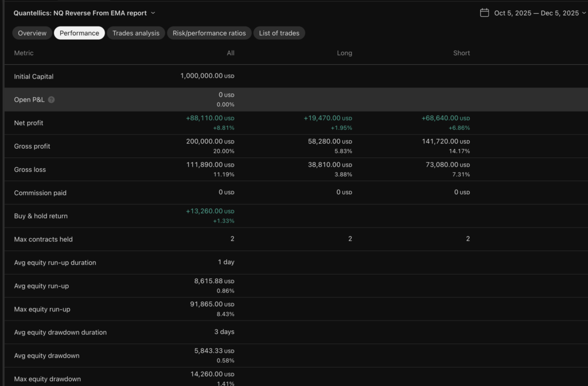Click the Short column header
Image resolution: width=588 pixels, height=386 pixels.
click(x=461, y=53)
